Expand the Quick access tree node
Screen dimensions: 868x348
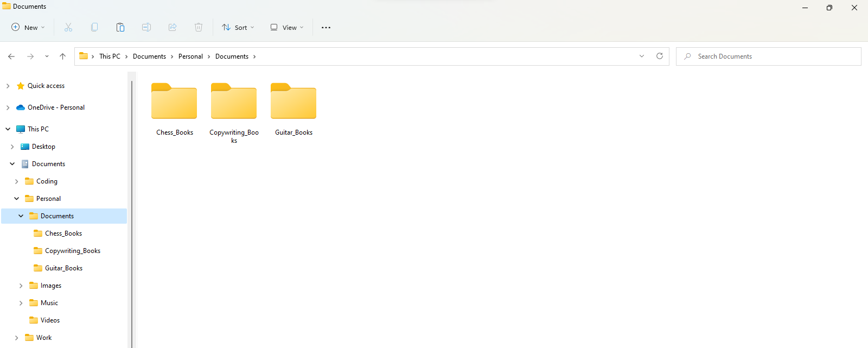coord(8,86)
